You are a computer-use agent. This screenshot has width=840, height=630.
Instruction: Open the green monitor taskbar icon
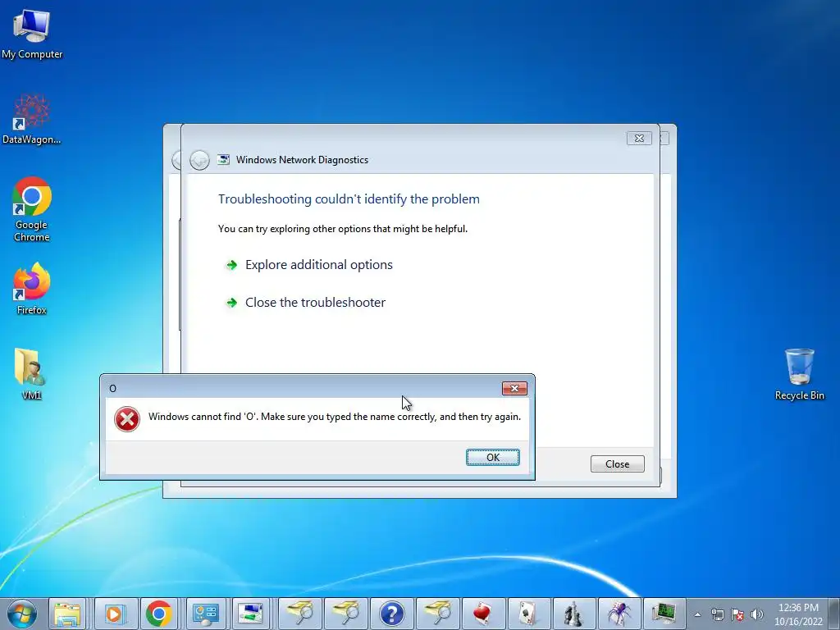tap(664, 614)
